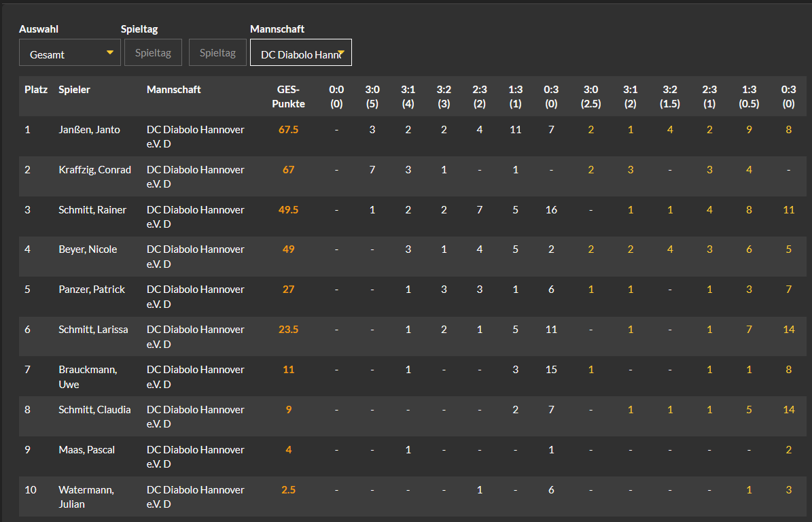This screenshot has width=812, height=522.
Task: Click Schmitt, Rainer's 0:3 count of 16
Action: [551, 210]
